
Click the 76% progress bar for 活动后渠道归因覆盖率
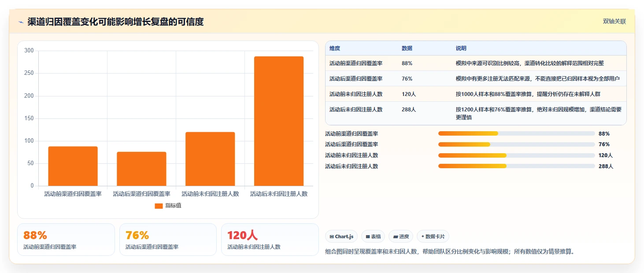point(516,144)
